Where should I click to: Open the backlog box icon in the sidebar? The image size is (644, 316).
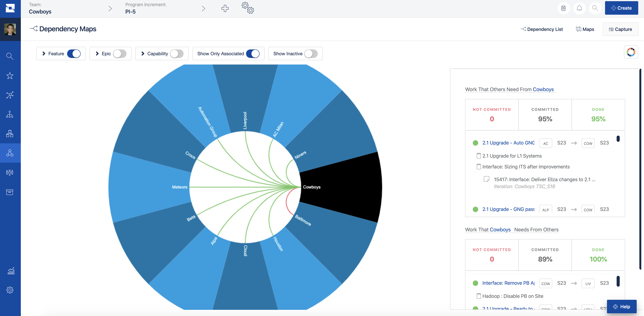pyautogui.click(x=10, y=192)
